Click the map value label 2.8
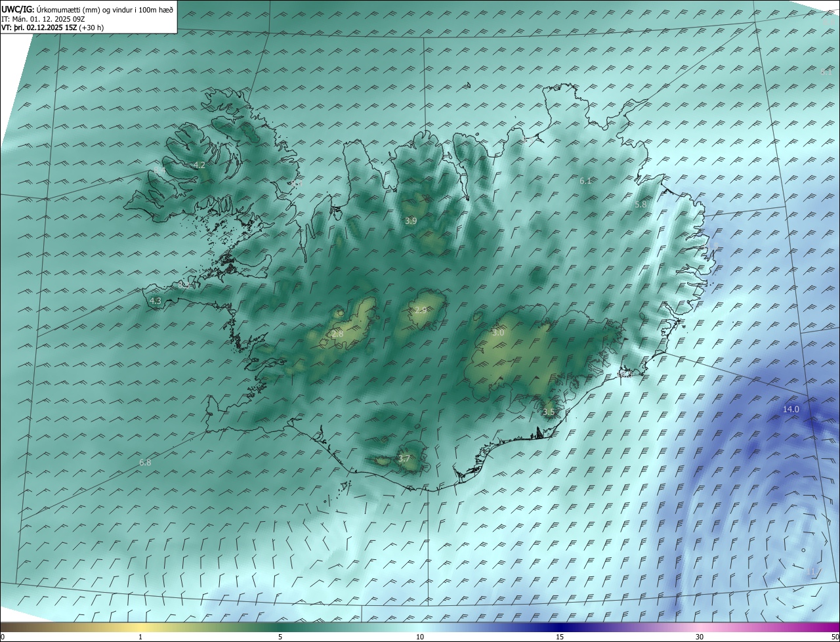This screenshot has height=642, width=840. (337, 334)
